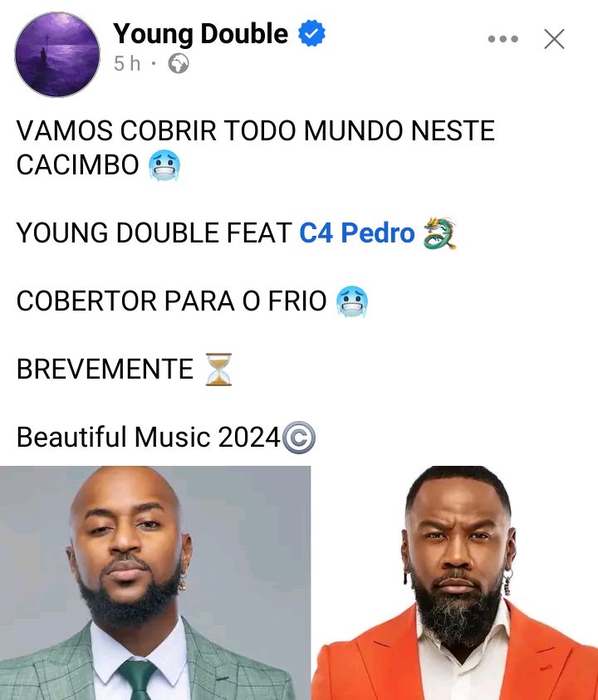Click the cold face emoji after CACIMBO
Screen dimensions: 598x700
[x=164, y=164]
